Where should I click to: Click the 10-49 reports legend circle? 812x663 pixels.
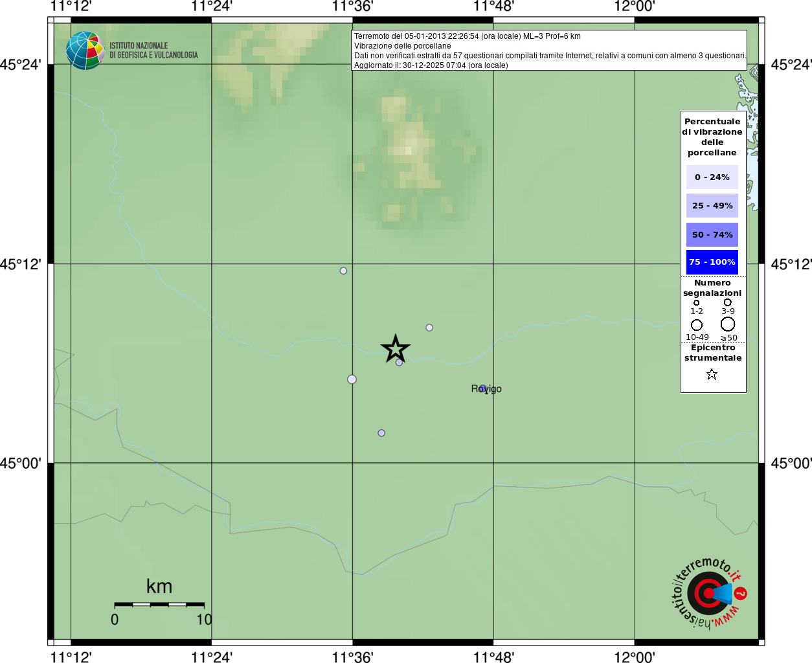pos(697,325)
